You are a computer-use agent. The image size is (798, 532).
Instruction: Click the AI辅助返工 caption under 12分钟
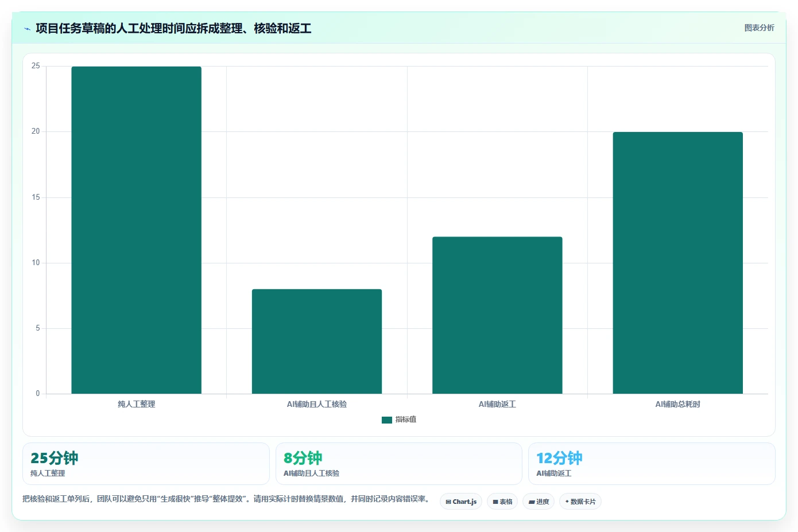[x=553, y=473]
